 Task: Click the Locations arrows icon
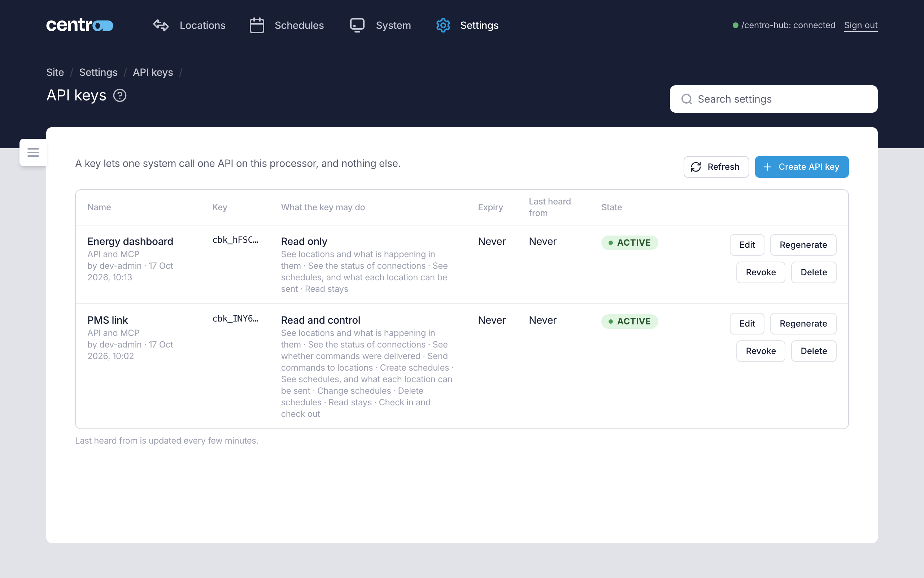(161, 25)
